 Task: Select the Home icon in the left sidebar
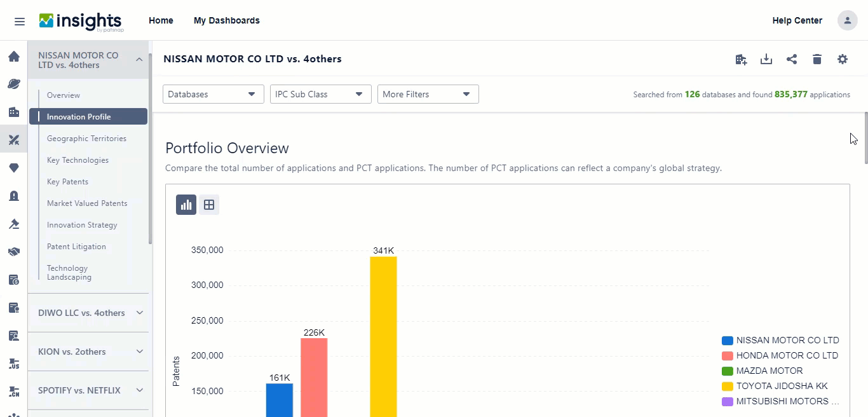click(x=14, y=56)
